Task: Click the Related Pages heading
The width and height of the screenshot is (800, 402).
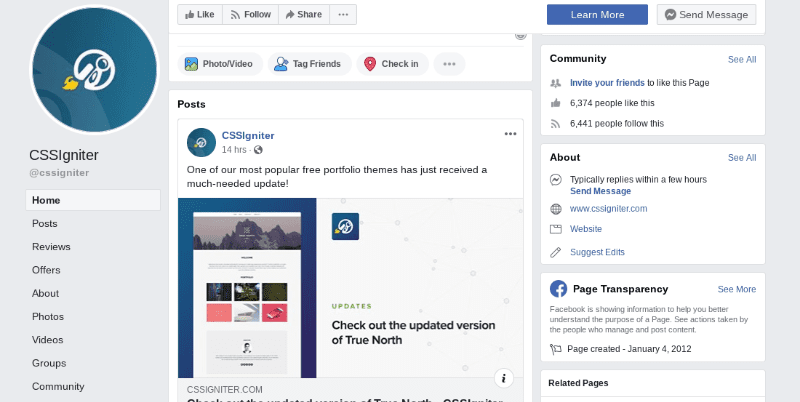Action: (578, 383)
